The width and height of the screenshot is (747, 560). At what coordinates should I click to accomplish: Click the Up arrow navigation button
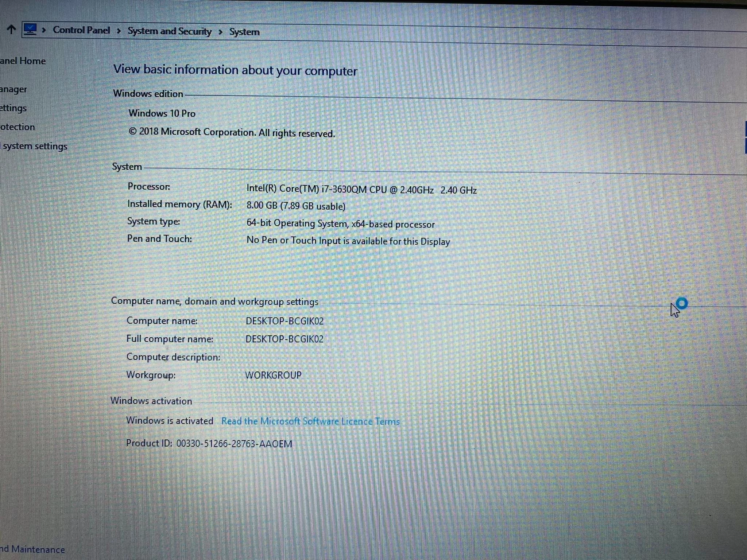(x=11, y=29)
